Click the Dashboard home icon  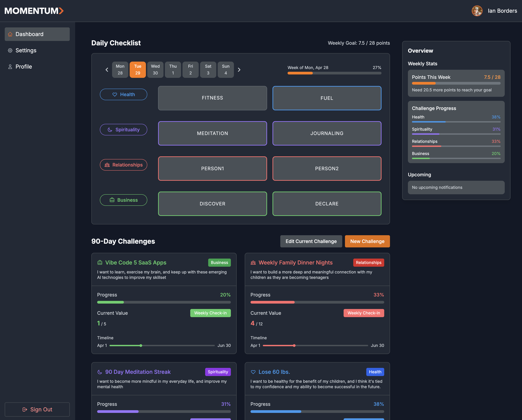10,34
